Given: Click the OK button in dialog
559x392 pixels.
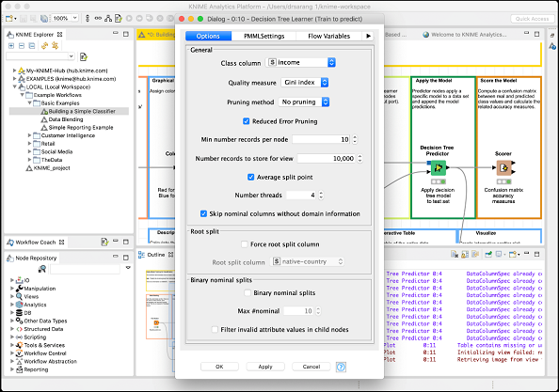Looking at the screenshot, I should pyautogui.click(x=219, y=367).
